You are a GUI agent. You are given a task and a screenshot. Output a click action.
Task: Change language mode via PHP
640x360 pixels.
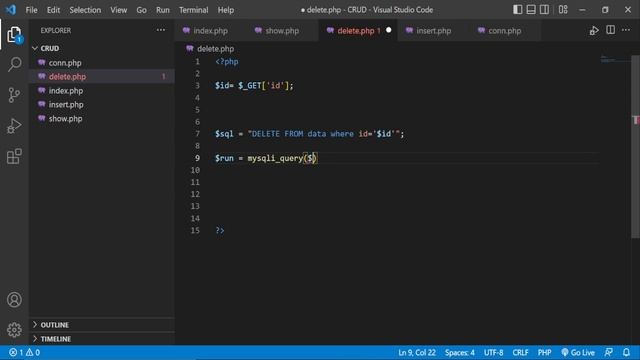tap(544, 353)
